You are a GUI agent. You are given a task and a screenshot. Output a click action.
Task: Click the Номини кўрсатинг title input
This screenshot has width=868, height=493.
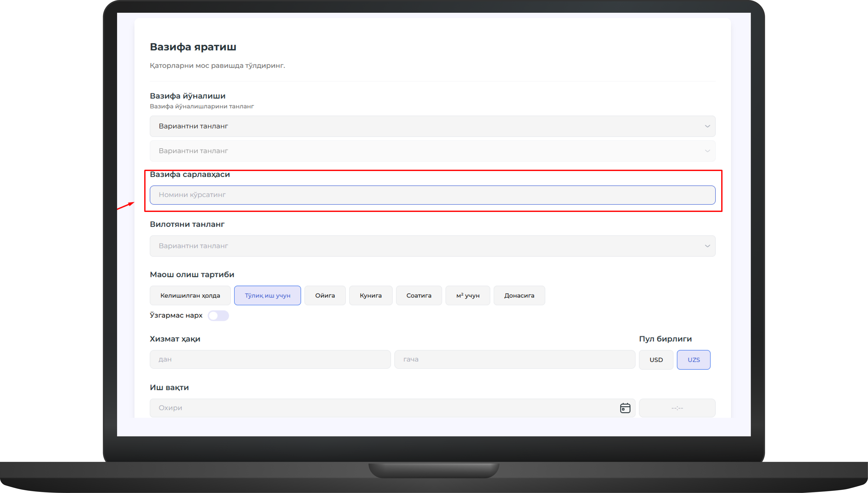432,195
